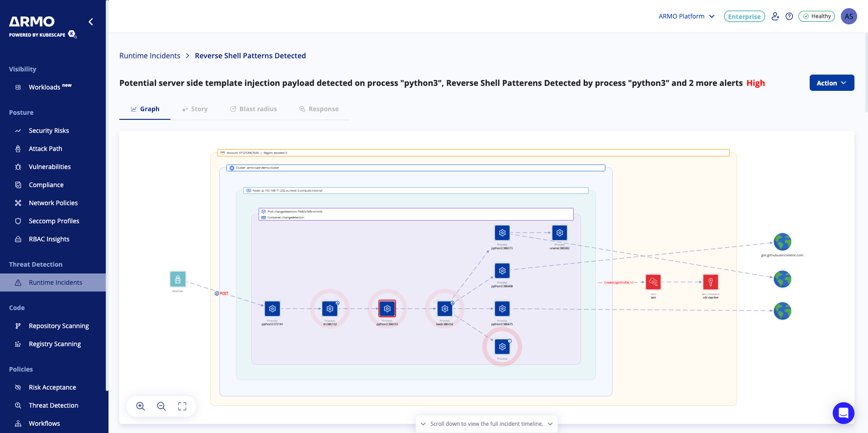This screenshot has height=433, width=868.
Task: Switch to the Story tab
Action: click(195, 109)
